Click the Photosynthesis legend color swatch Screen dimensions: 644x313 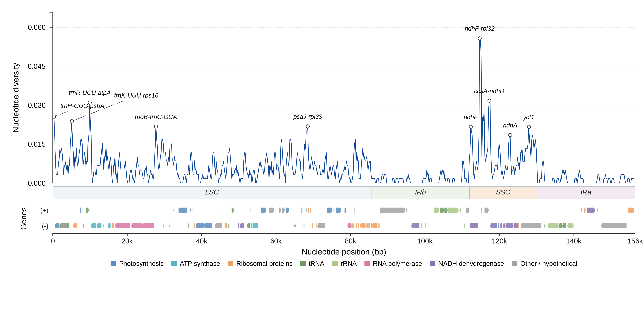113,264
